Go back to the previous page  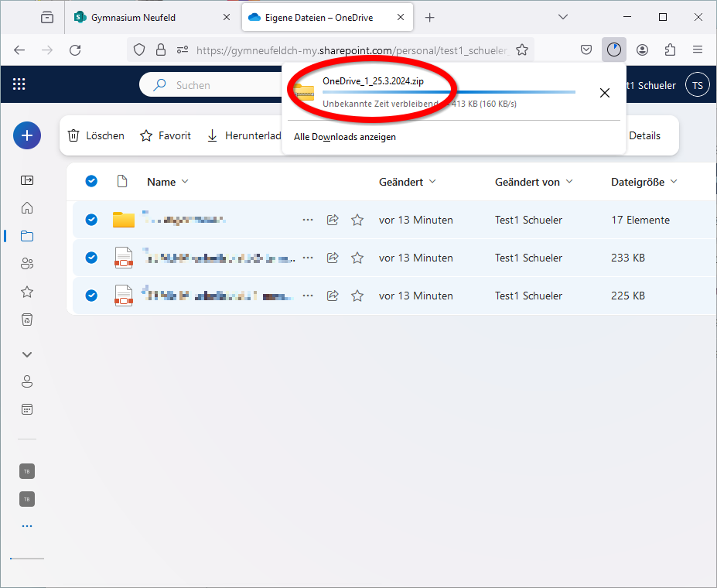[19, 50]
